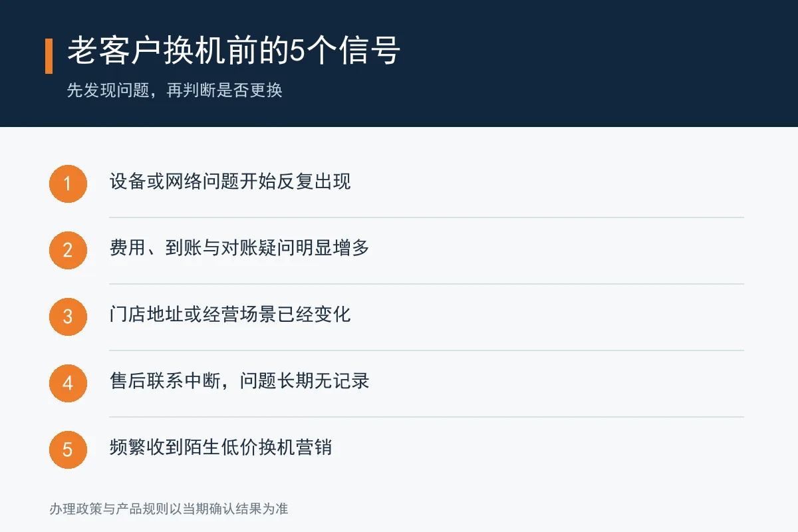The height and width of the screenshot is (532, 798).
Task: Click item 售后联系中断，问题长期无记录
Action: (239, 381)
